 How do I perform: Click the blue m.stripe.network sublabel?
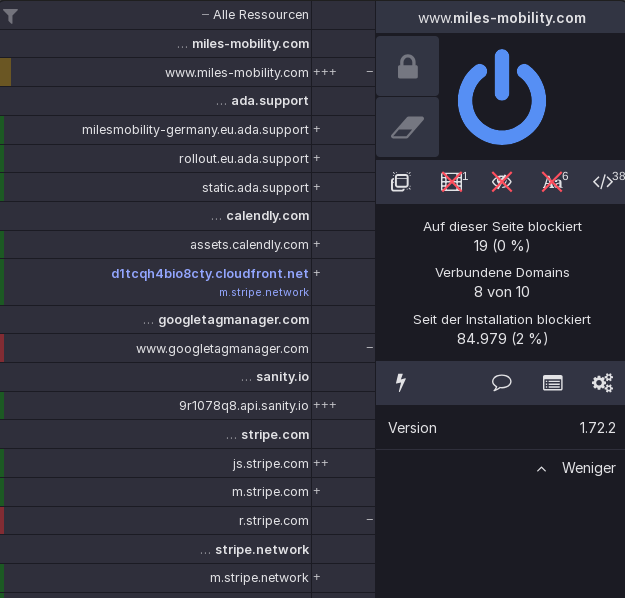click(x=264, y=292)
